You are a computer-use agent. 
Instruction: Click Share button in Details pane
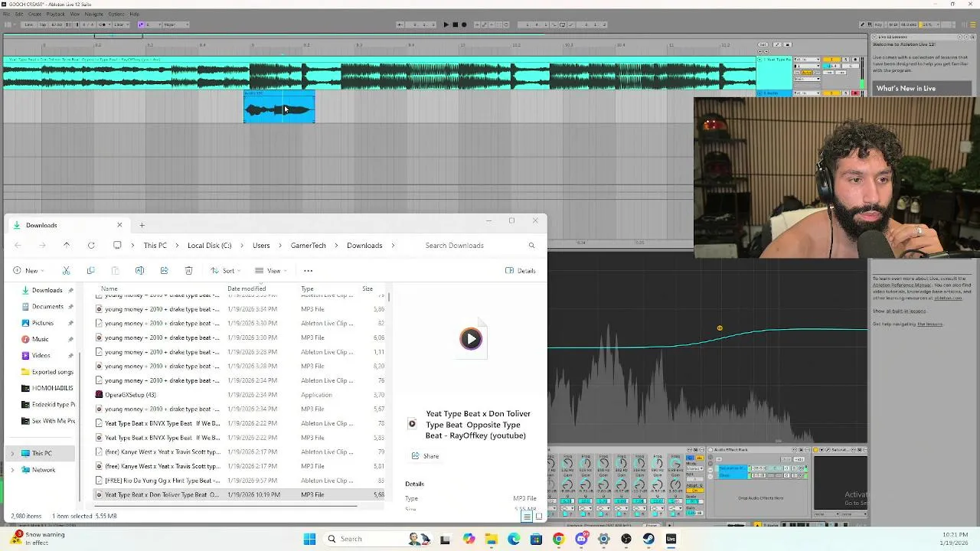425,456
